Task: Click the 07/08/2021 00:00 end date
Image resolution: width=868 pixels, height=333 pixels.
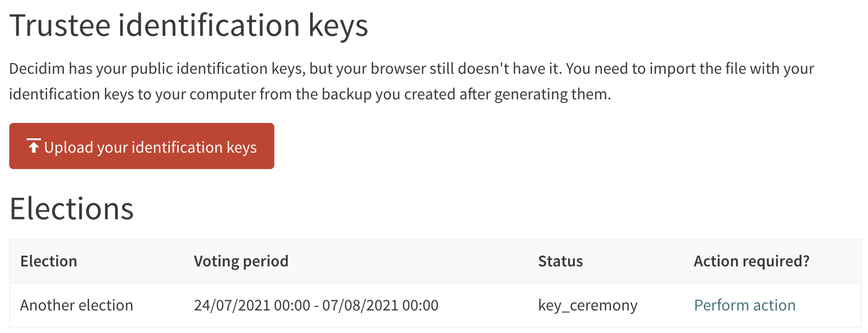Action: [380, 305]
